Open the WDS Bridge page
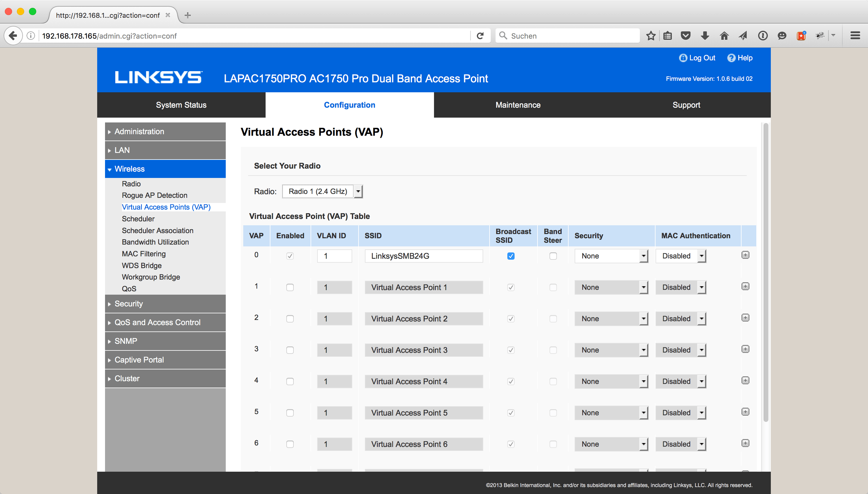The width and height of the screenshot is (868, 494). [x=142, y=266]
